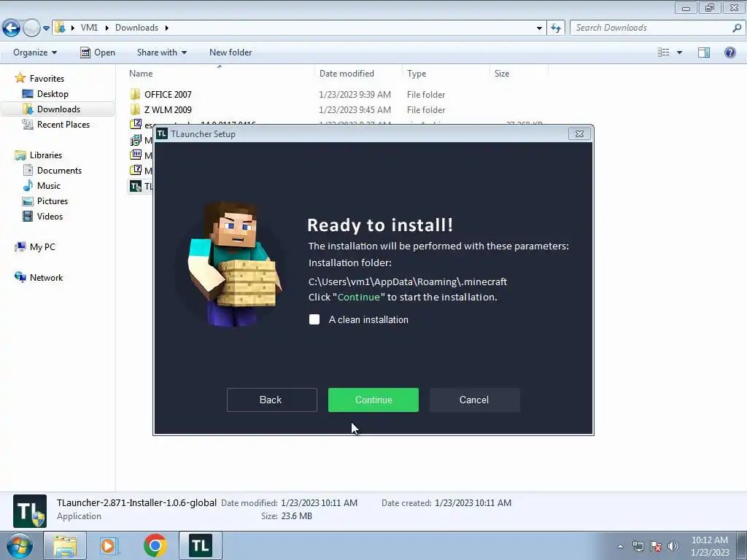Refresh the Downloads folder view
This screenshot has width=747, height=560.
555,28
